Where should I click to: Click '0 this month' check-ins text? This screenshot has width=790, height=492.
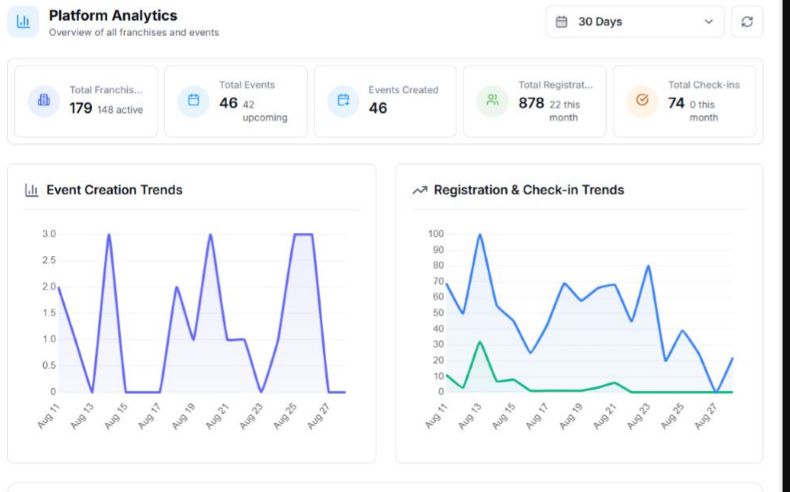pyautogui.click(x=703, y=111)
